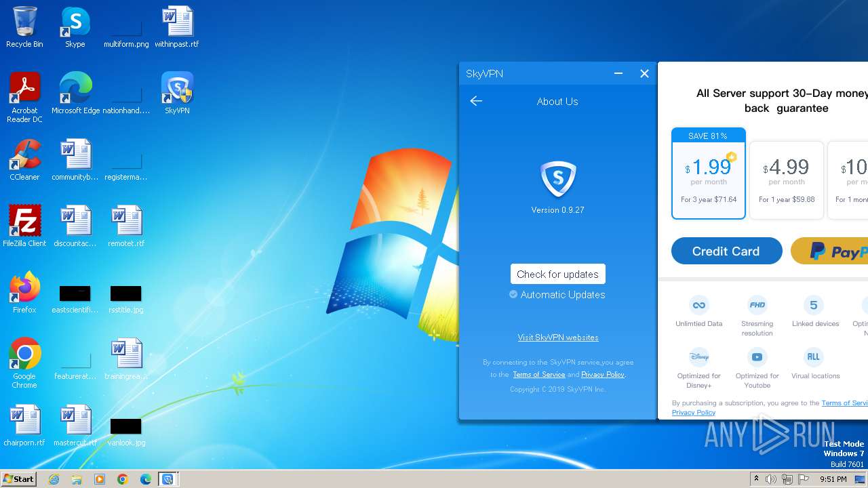Open the Skype desktop shortcut

75,27
